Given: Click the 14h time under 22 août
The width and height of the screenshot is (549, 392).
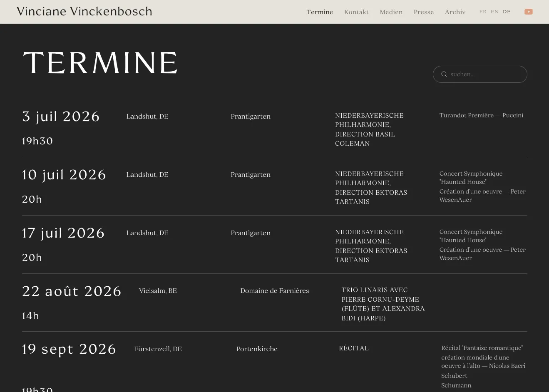Looking at the screenshot, I should click(30, 316).
